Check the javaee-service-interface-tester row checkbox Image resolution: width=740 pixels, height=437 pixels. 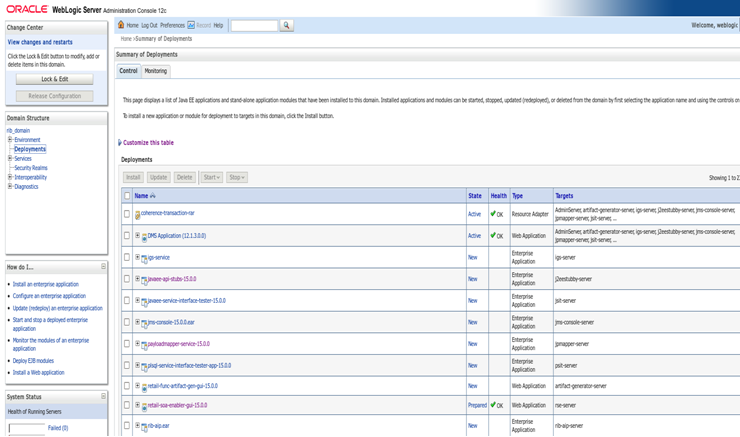pos(127,301)
